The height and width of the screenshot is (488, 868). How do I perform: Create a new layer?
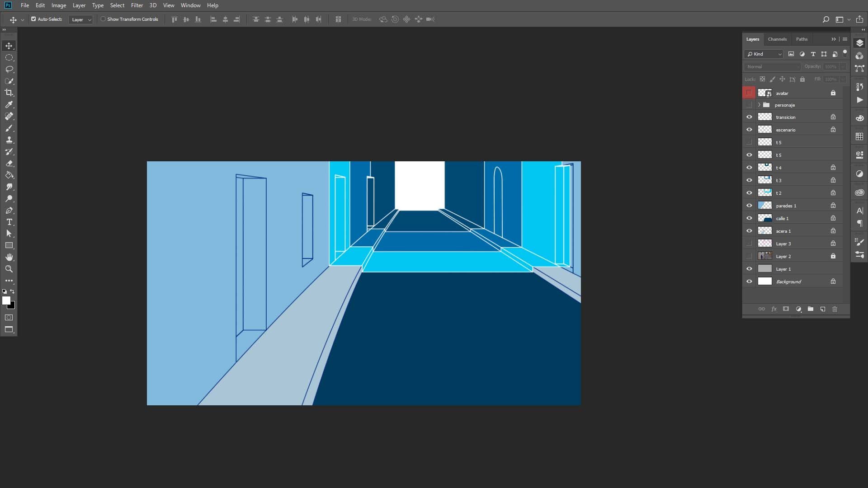[x=823, y=309]
